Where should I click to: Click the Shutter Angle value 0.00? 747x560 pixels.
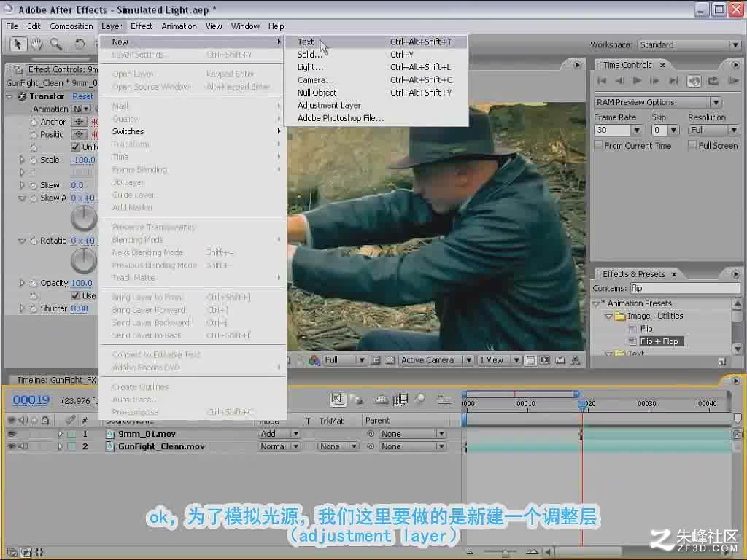[79, 308]
